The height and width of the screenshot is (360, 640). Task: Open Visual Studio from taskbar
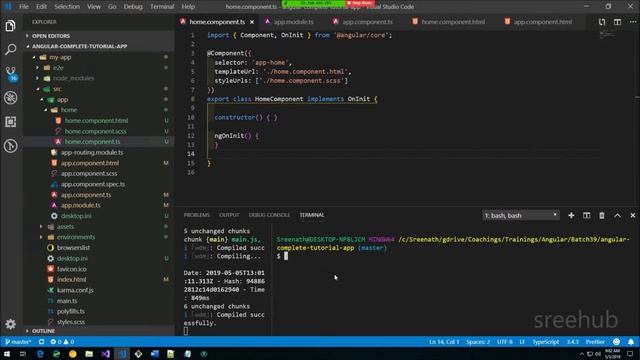click(106, 354)
